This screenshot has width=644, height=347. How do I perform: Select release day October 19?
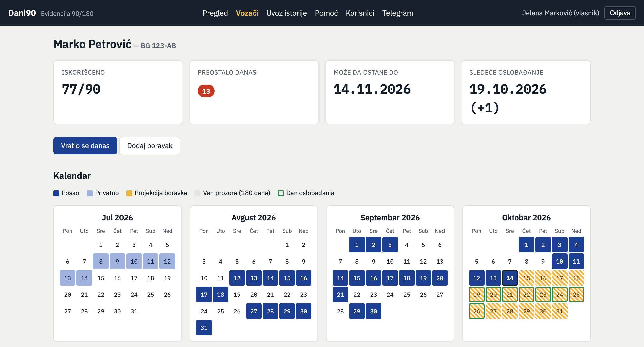[x=477, y=294]
